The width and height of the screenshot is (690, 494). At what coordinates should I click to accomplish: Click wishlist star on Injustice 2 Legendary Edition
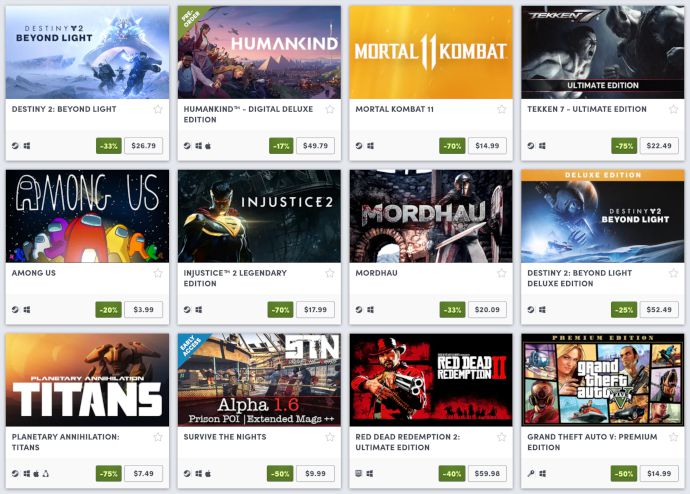coord(330,273)
